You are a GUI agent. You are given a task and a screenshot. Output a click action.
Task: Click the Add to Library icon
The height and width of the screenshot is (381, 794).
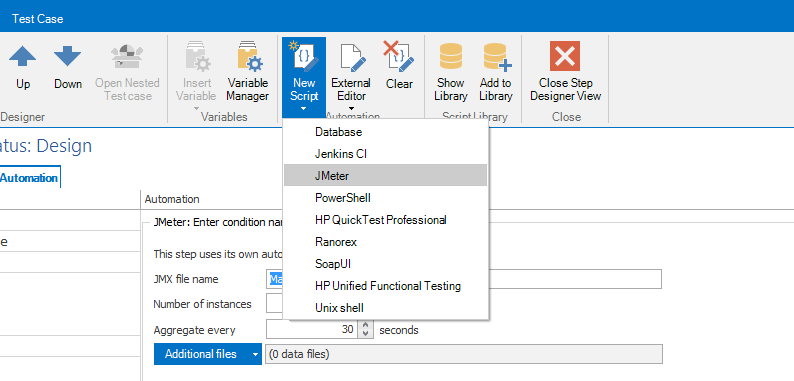pyautogui.click(x=497, y=57)
